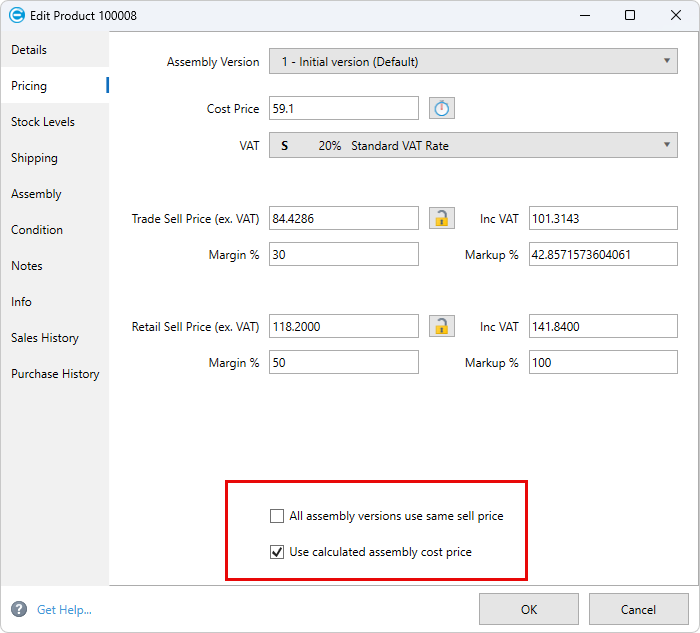Go to the Shipping tab

coord(34,158)
